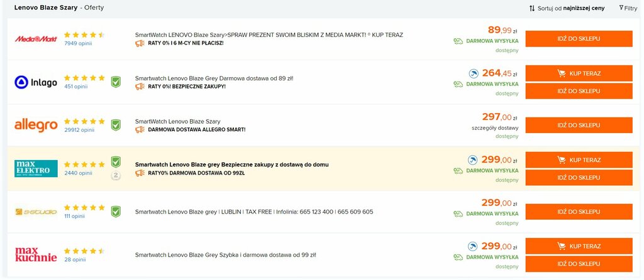Click IDŹ DO SKLEPU for the Inlago offer

point(579,91)
